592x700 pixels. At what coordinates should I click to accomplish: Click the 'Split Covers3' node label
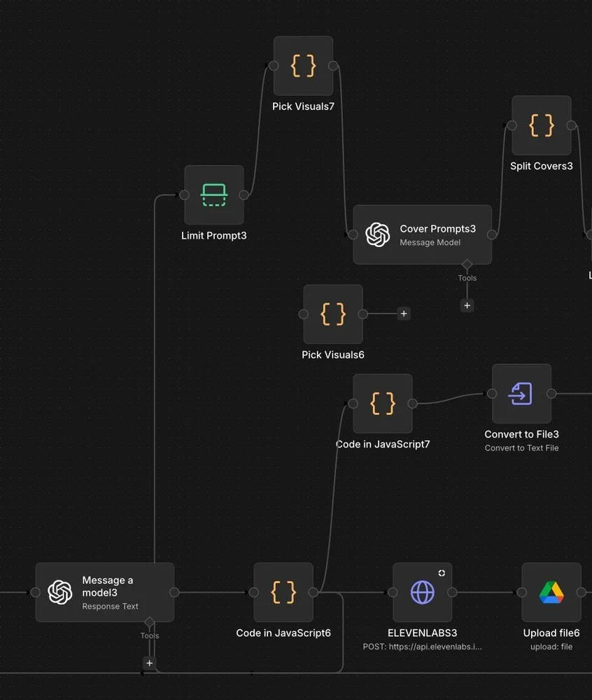click(x=542, y=166)
